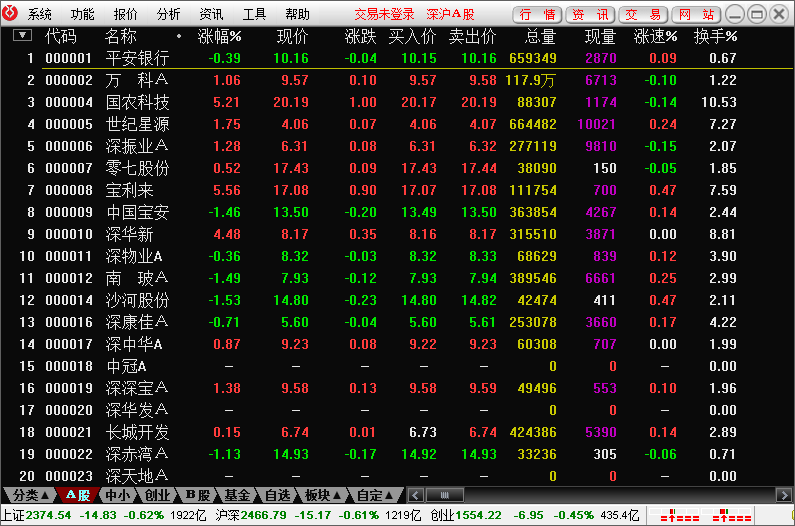The width and height of the screenshot is (795, 526).
Task: Click the horizontal scrollbar right arrow
Action: point(783,495)
